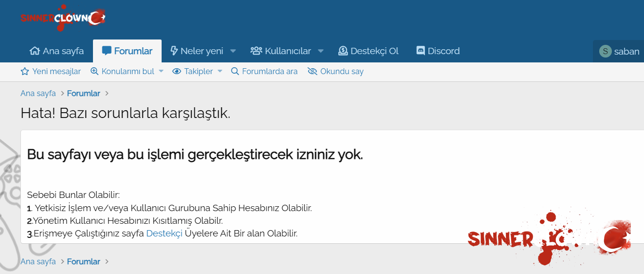The height and width of the screenshot is (274, 644).
Task: Click the star icon for Yeni mesajlar
Action: [x=25, y=72]
